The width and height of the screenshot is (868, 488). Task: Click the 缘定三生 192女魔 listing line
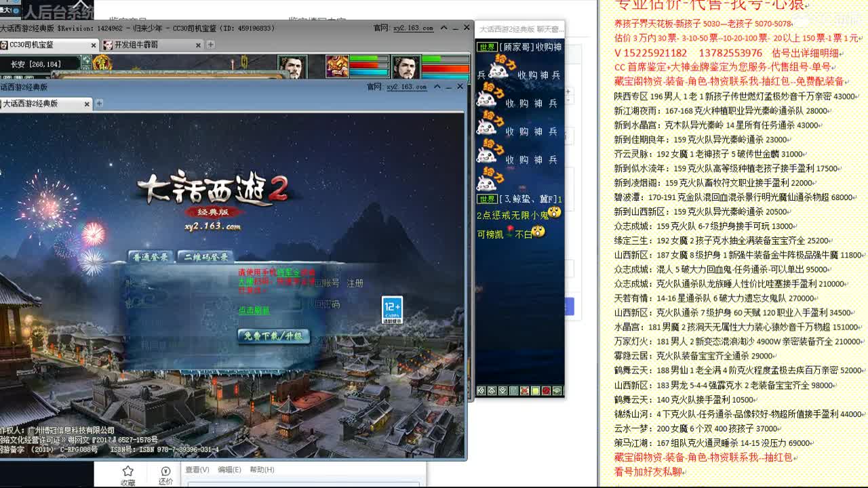click(x=722, y=241)
